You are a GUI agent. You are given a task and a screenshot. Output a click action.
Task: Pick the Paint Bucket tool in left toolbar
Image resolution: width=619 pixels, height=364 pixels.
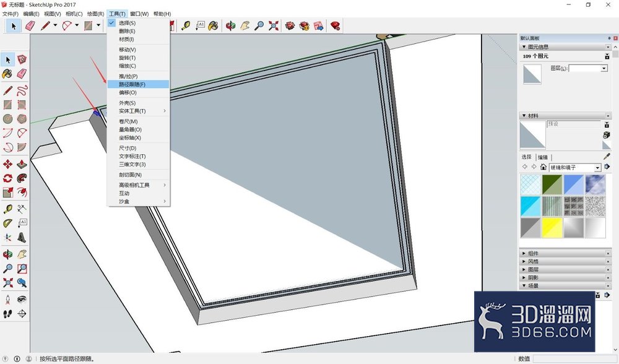point(7,74)
